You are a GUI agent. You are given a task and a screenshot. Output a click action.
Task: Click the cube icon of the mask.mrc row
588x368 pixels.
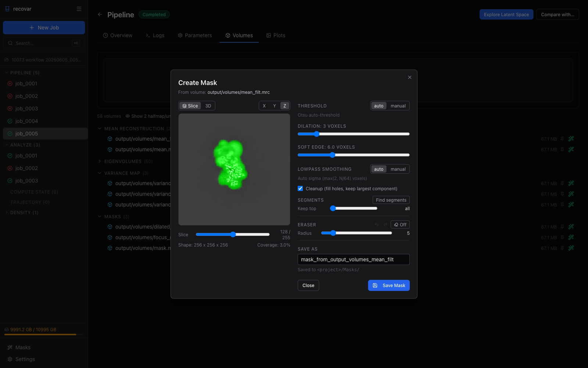tap(110, 248)
